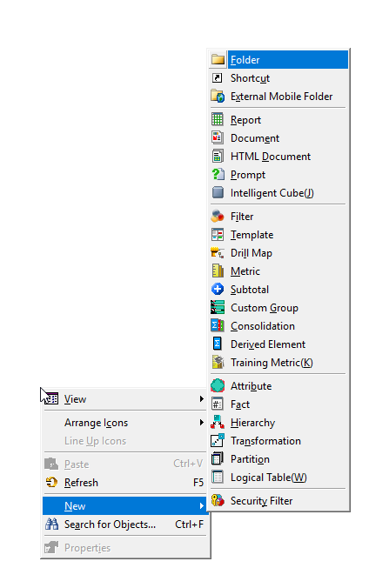Click the Consolidation sigma icon
The image size is (389, 588).
point(218,325)
